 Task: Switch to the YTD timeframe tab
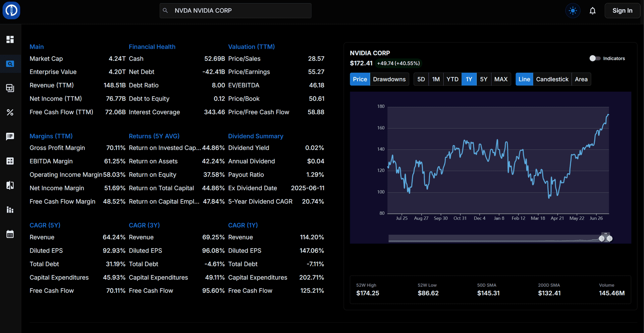click(x=452, y=79)
